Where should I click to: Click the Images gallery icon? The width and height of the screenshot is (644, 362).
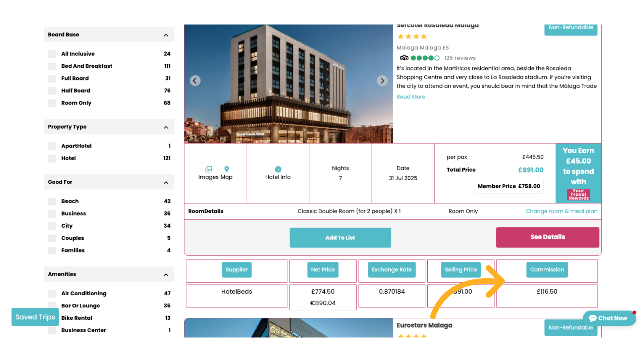pyautogui.click(x=209, y=169)
